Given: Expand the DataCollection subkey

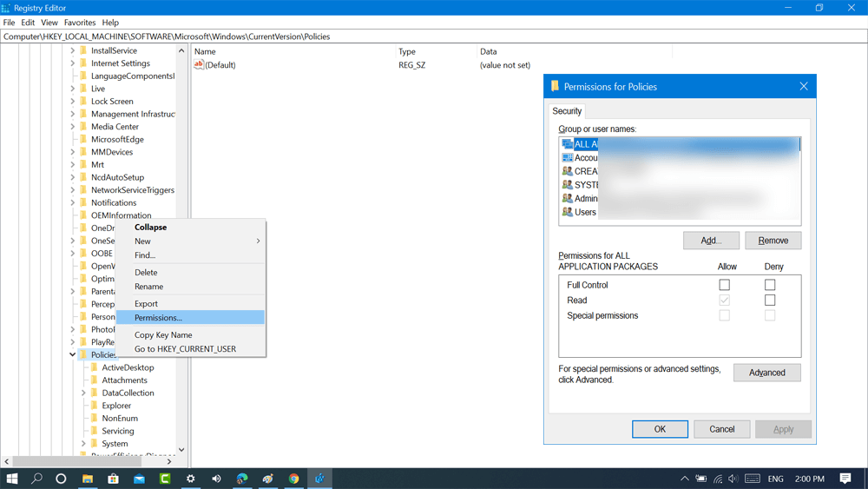Looking at the screenshot, I should [x=83, y=393].
